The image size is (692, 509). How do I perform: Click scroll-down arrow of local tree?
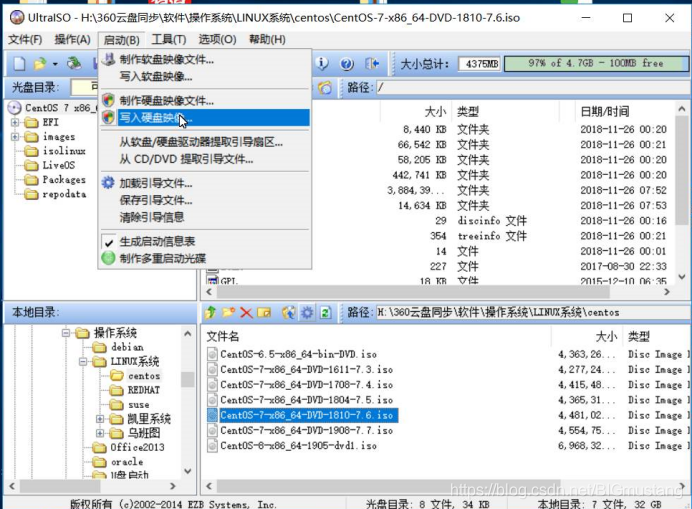[188, 471]
